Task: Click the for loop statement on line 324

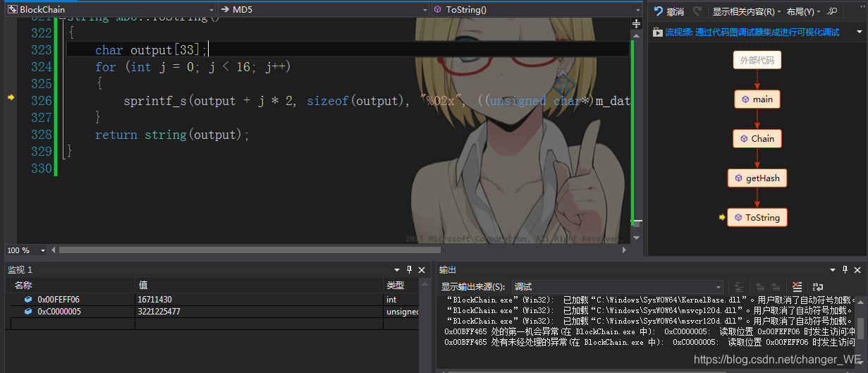Action: pos(193,67)
